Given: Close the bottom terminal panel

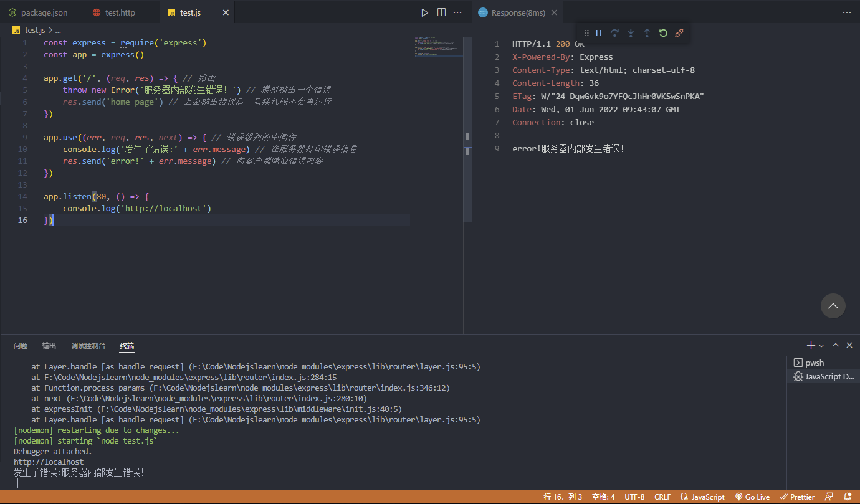Looking at the screenshot, I should 849,345.
